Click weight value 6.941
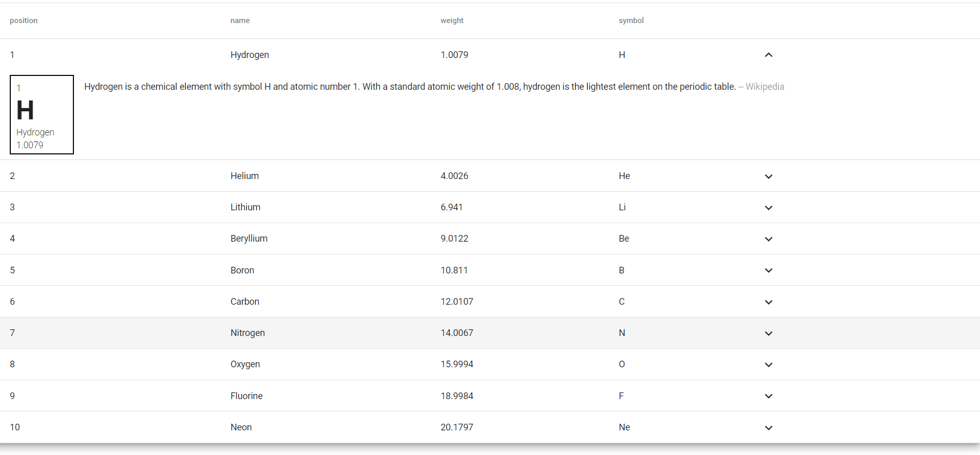Image resolution: width=980 pixels, height=455 pixels. 452,207
